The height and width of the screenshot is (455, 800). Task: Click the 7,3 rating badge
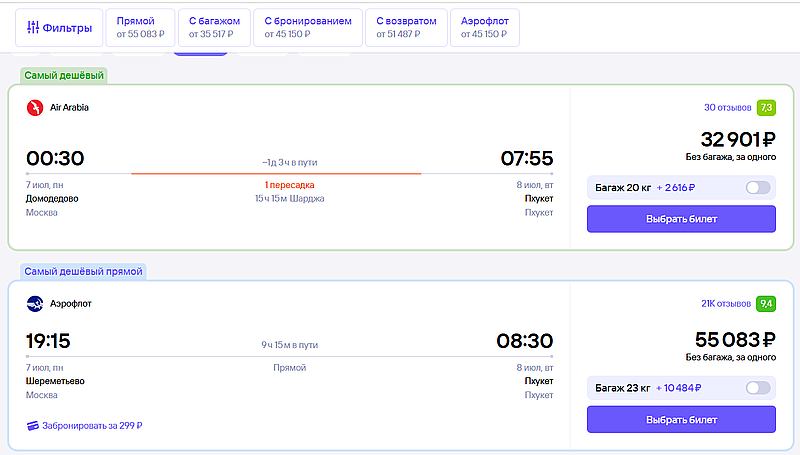[x=766, y=108]
